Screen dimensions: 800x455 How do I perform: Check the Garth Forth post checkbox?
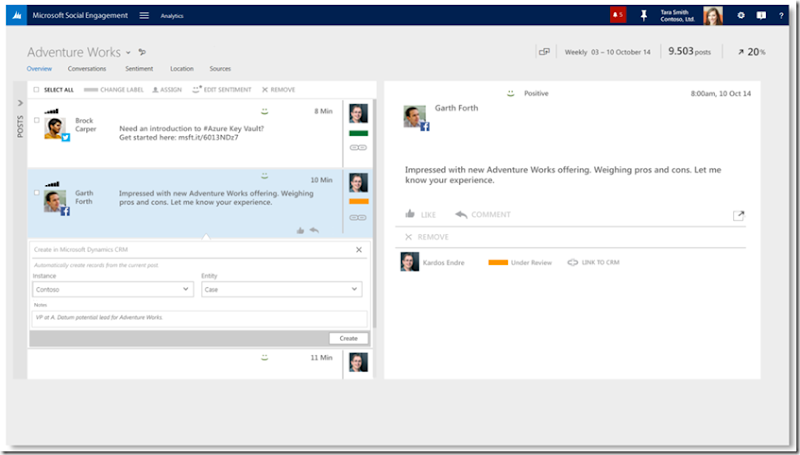coord(36,193)
